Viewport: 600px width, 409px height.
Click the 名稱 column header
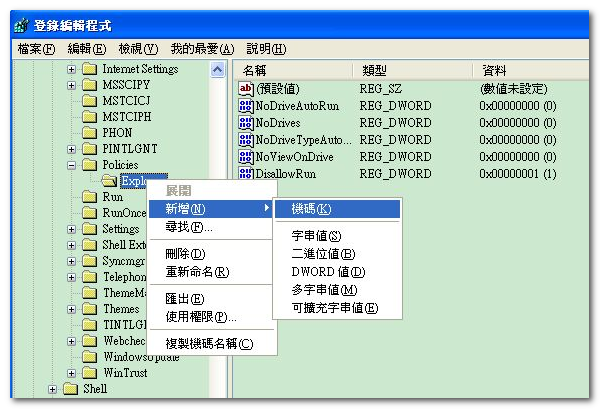click(255, 69)
